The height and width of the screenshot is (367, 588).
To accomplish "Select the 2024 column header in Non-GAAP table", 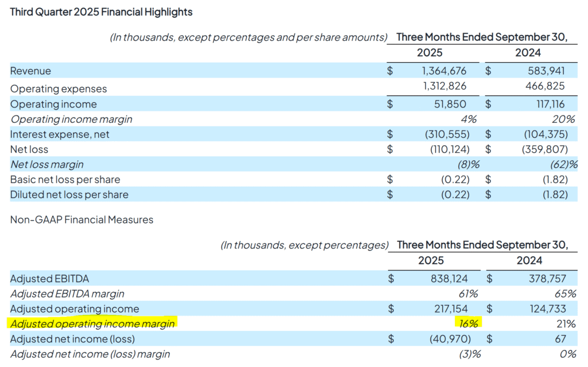I will tap(529, 261).
